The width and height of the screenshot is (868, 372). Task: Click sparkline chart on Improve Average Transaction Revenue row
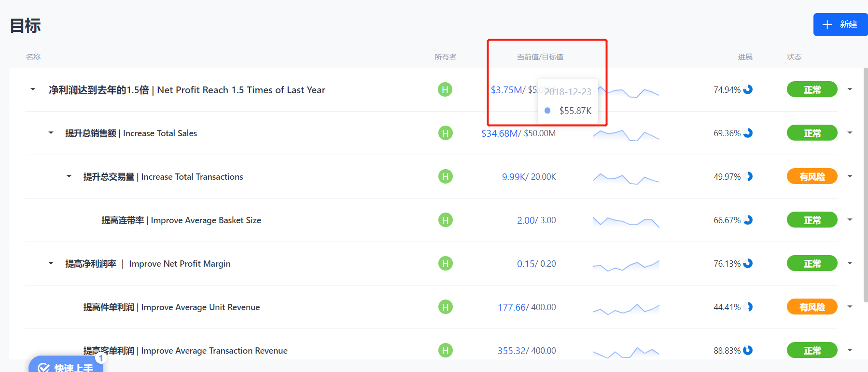click(626, 352)
